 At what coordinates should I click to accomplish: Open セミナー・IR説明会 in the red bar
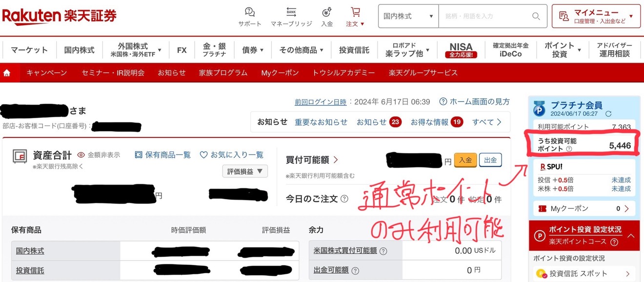(113, 73)
